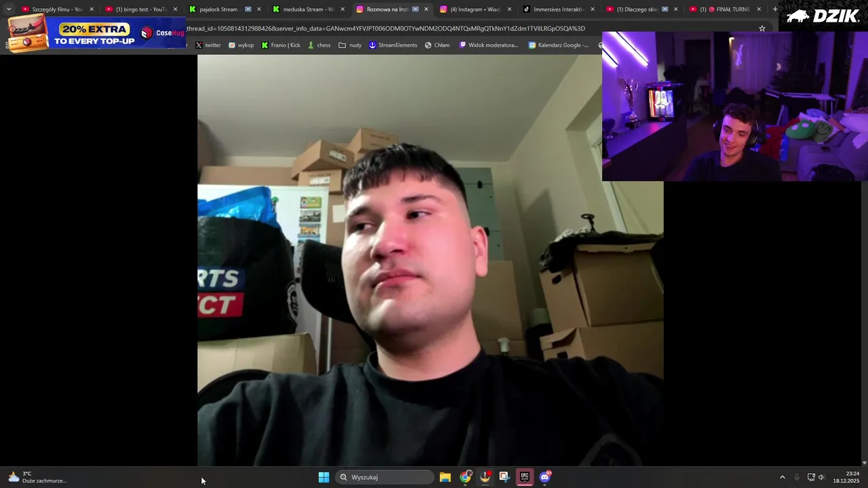Switch to the '(4) Instagram • Wiad...' tab
The height and width of the screenshot is (488, 868).
[475, 9]
